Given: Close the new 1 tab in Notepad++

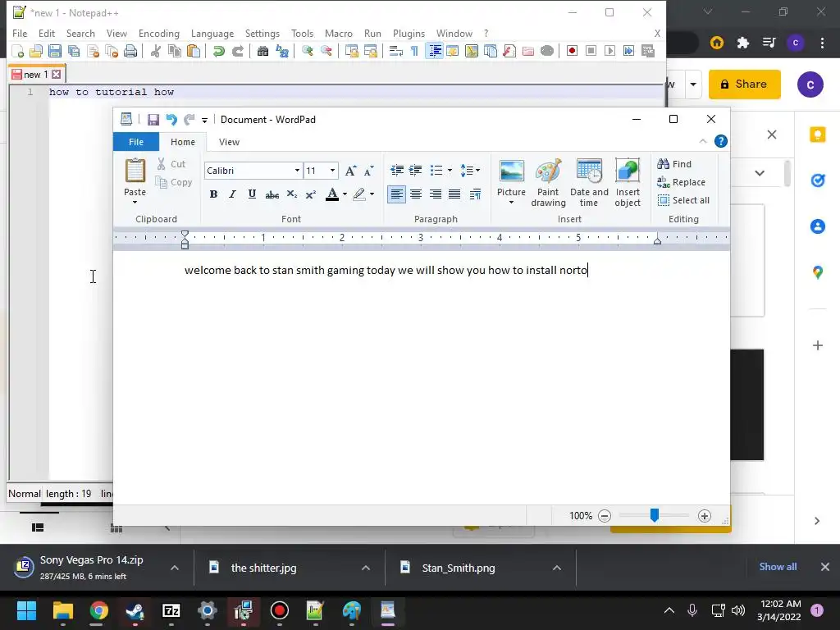Looking at the screenshot, I should click(57, 75).
